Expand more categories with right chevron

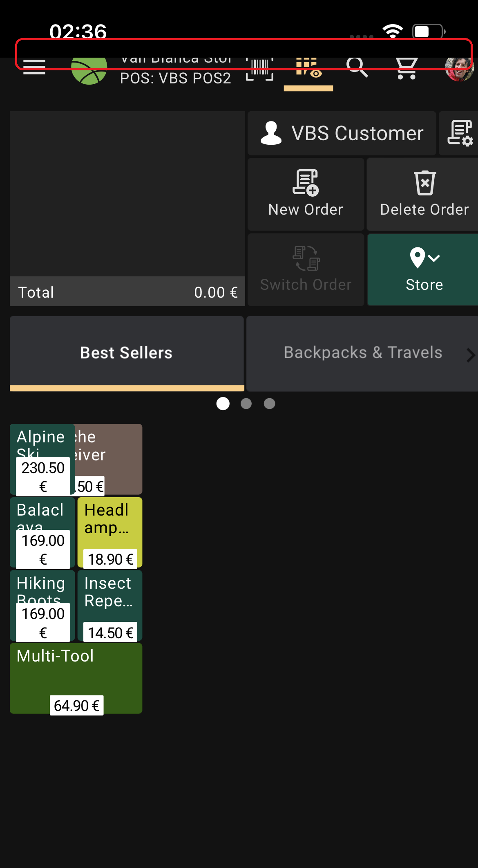tap(470, 355)
